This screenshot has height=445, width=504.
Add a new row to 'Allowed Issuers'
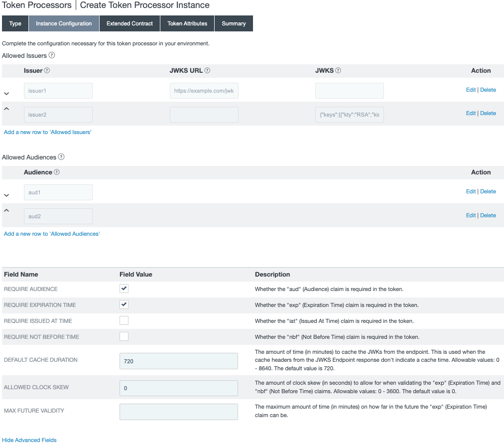tap(47, 132)
